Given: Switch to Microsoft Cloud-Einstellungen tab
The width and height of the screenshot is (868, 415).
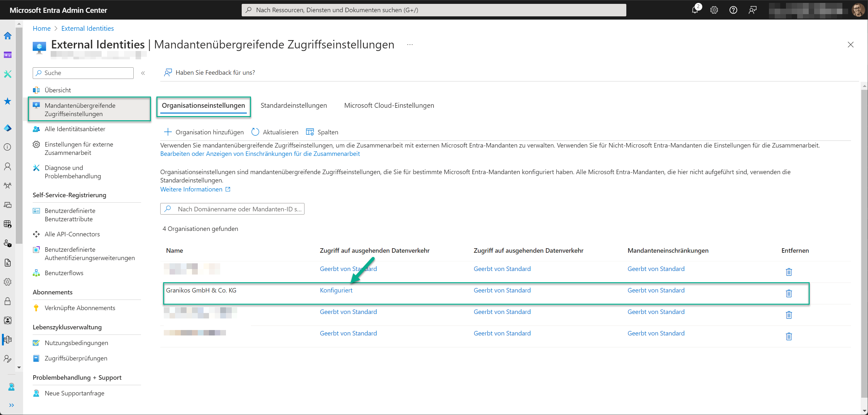Looking at the screenshot, I should coord(389,106).
